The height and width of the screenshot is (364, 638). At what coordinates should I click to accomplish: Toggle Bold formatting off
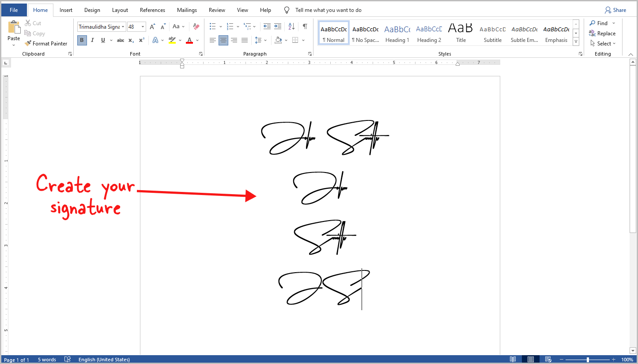click(82, 40)
